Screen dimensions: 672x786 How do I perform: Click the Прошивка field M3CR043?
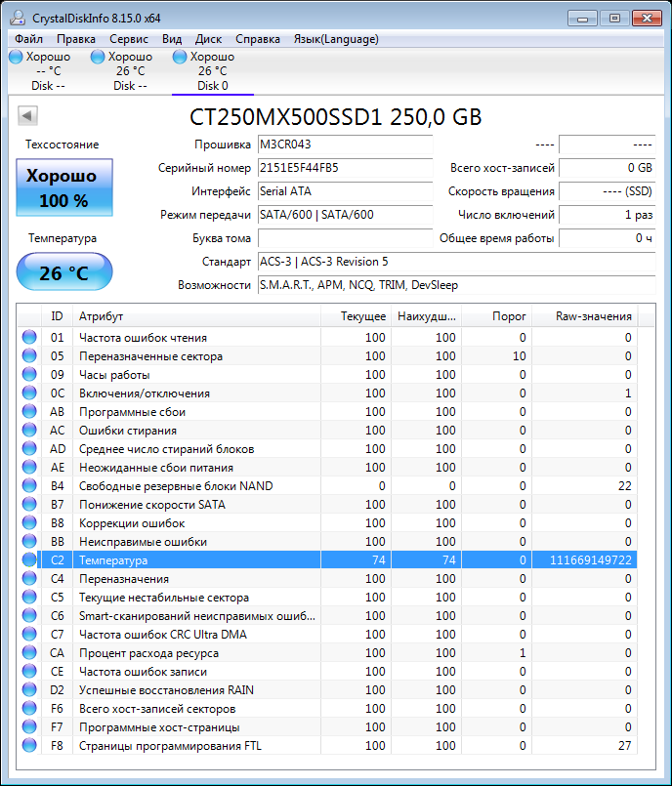345,145
